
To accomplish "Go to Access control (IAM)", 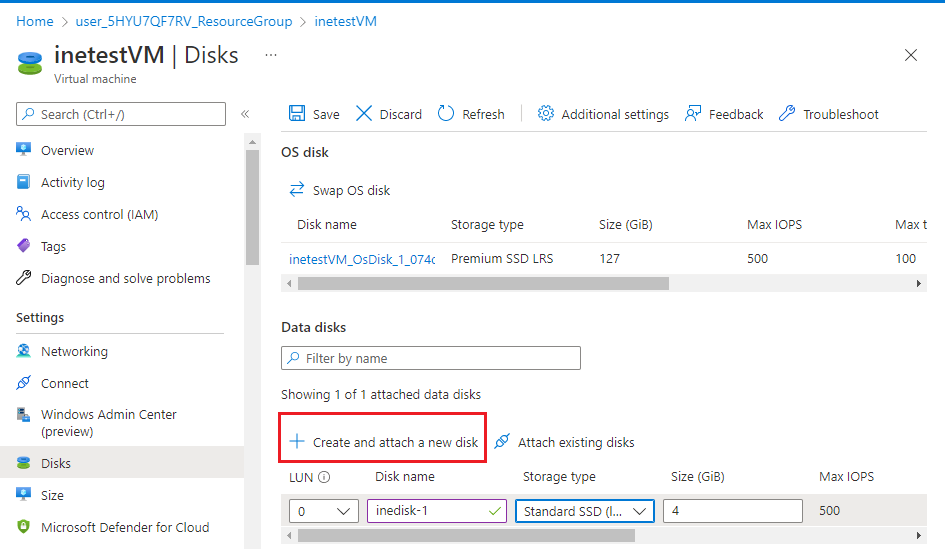I will [99, 214].
